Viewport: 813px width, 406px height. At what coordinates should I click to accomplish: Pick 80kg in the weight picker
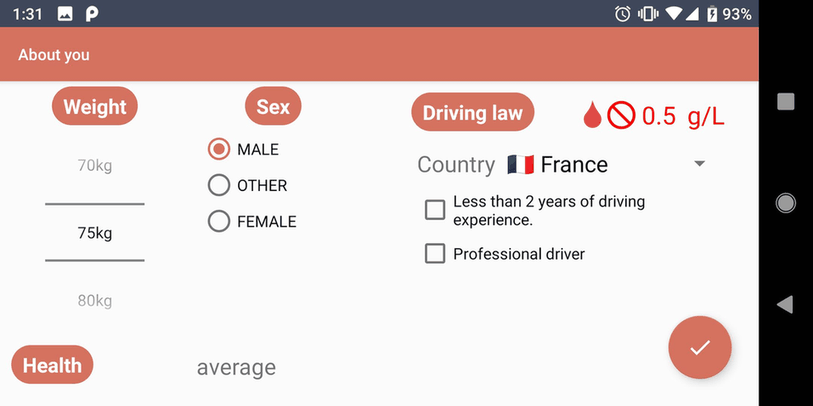95,301
